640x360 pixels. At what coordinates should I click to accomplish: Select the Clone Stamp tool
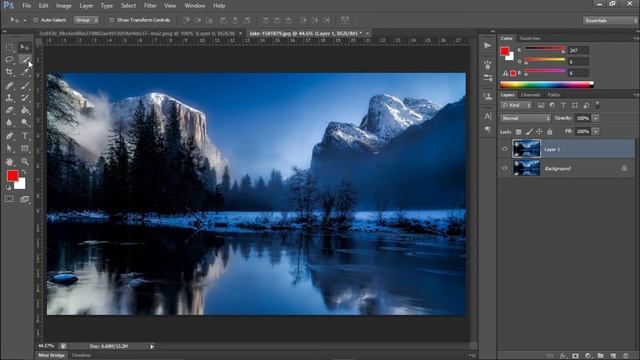pyautogui.click(x=9, y=98)
